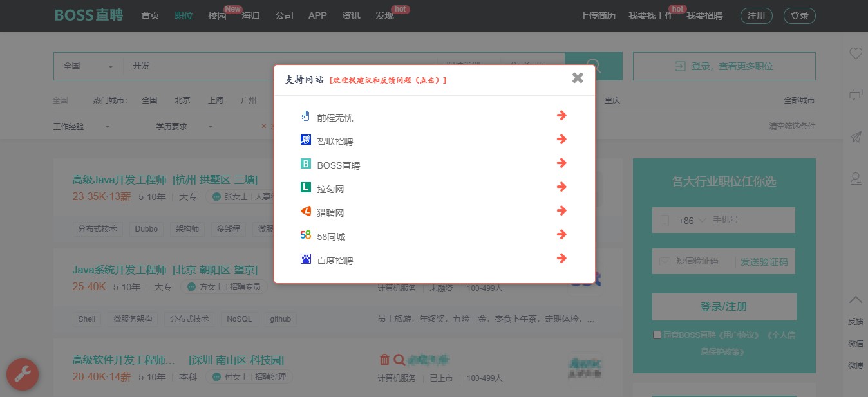868x397 pixels.
Task: Click the arrow next to 前程无忧
Action: tap(561, 115)
